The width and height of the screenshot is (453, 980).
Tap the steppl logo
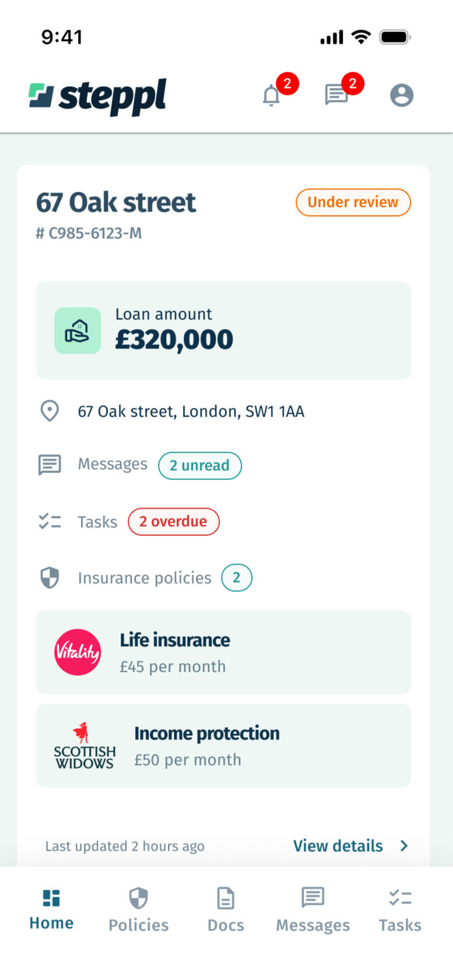(x=98, y=97)
